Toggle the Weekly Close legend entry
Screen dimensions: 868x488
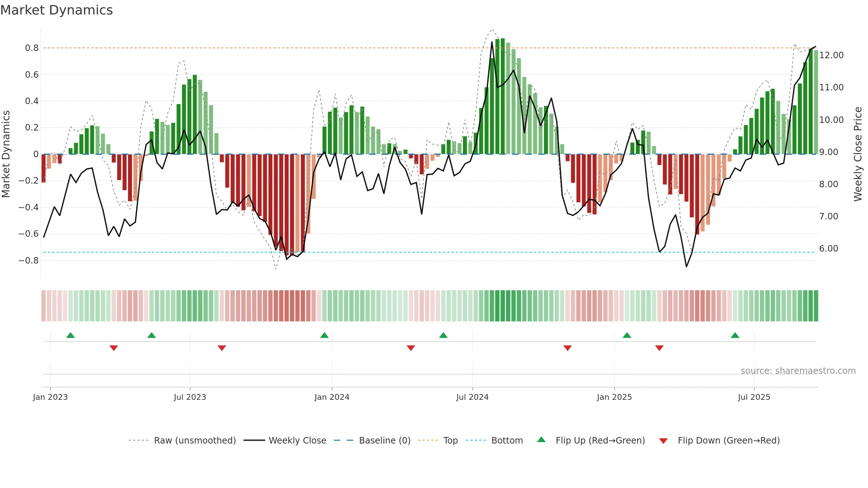(x=285, y=440)
